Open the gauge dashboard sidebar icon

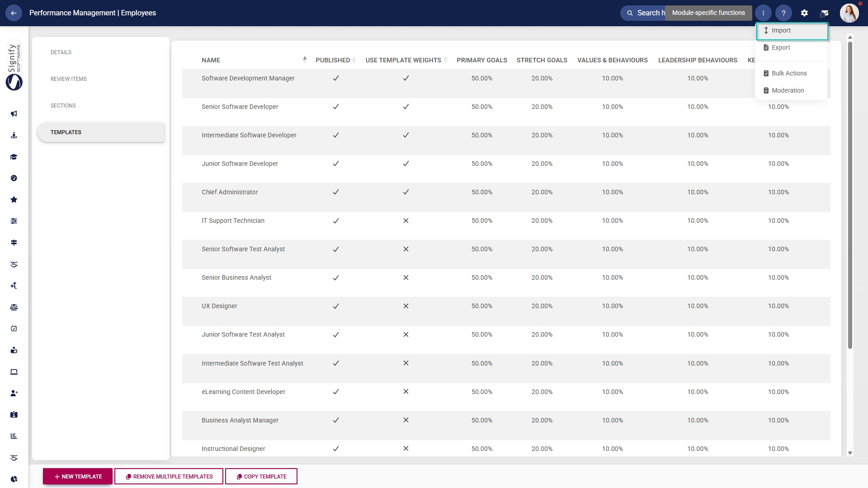tap(14, 178)
